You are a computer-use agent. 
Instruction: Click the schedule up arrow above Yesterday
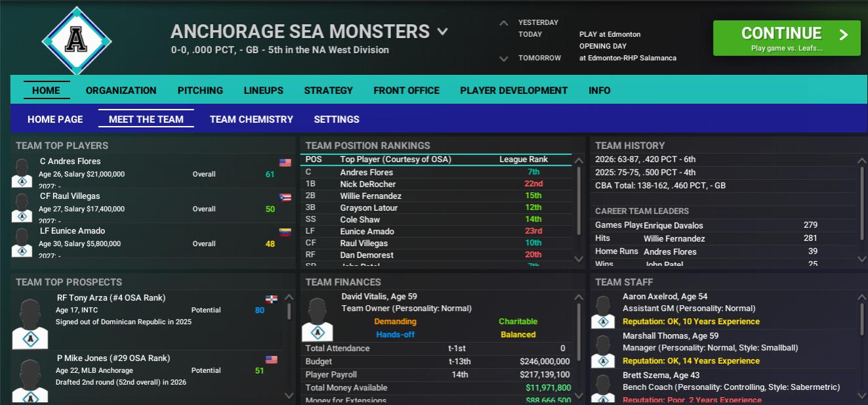[x=503, y=23]
